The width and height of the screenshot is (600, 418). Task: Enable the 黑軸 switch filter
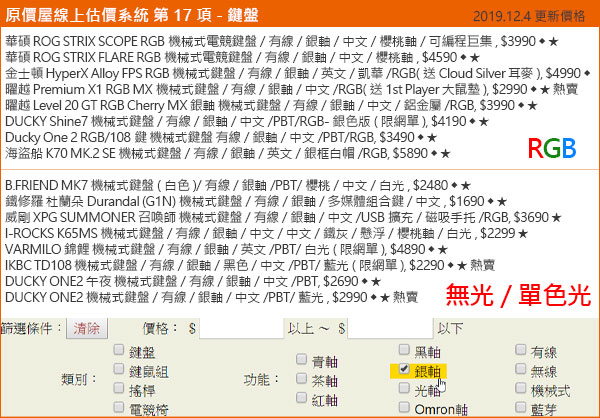pyautogui.click(x=404, y=350)
